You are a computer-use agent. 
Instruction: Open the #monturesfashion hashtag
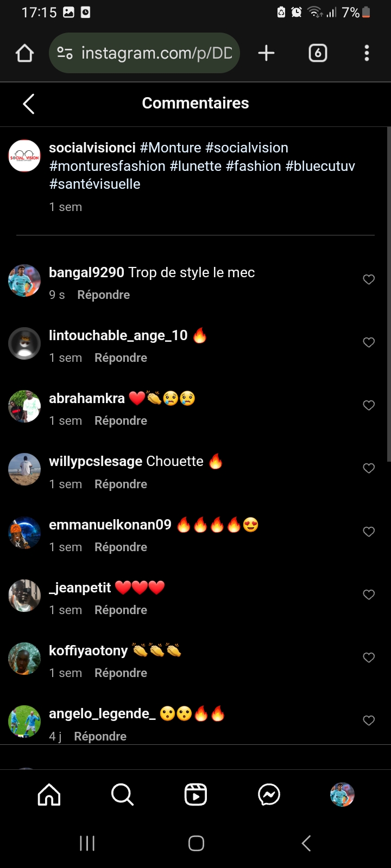[107, 166]
